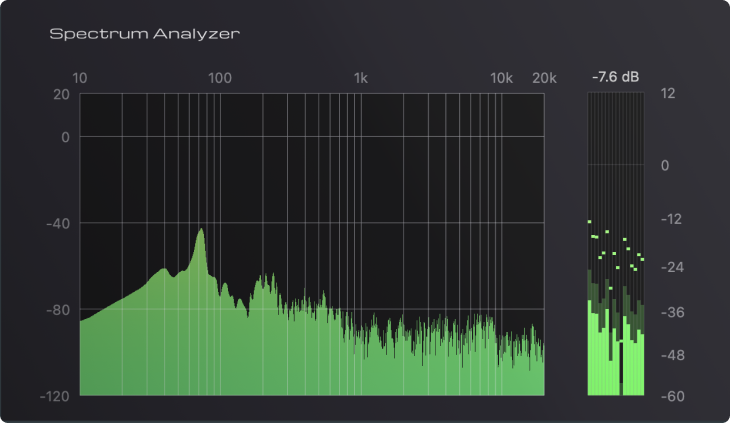Click the 12 dB label on level meter

pyautogui.click(x=668, y=94)
